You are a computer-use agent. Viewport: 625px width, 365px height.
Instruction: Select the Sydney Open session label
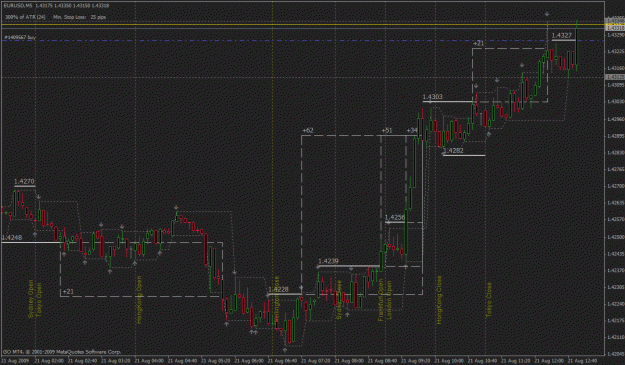pyautogui.click(x=31, y=299)
